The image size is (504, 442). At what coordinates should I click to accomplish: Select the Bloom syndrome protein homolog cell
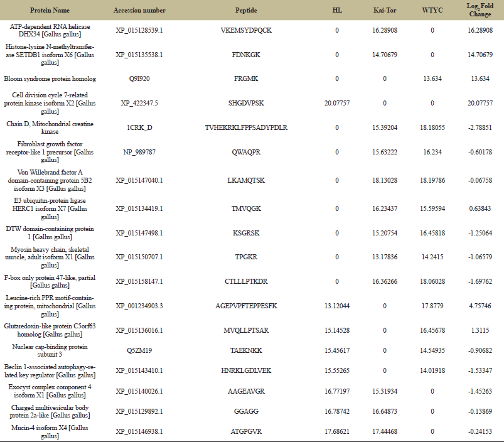pyautogui.click(x=50, y=78)
